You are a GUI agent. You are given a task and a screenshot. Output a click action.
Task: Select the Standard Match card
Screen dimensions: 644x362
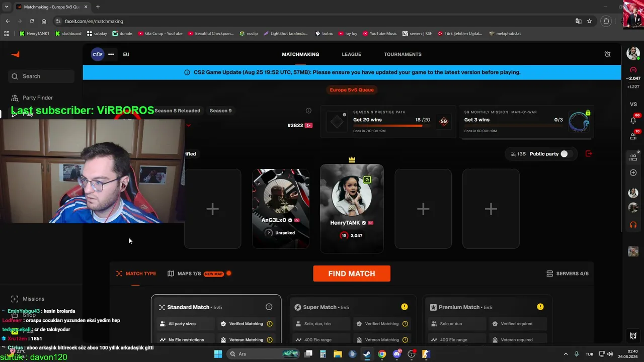216,319
